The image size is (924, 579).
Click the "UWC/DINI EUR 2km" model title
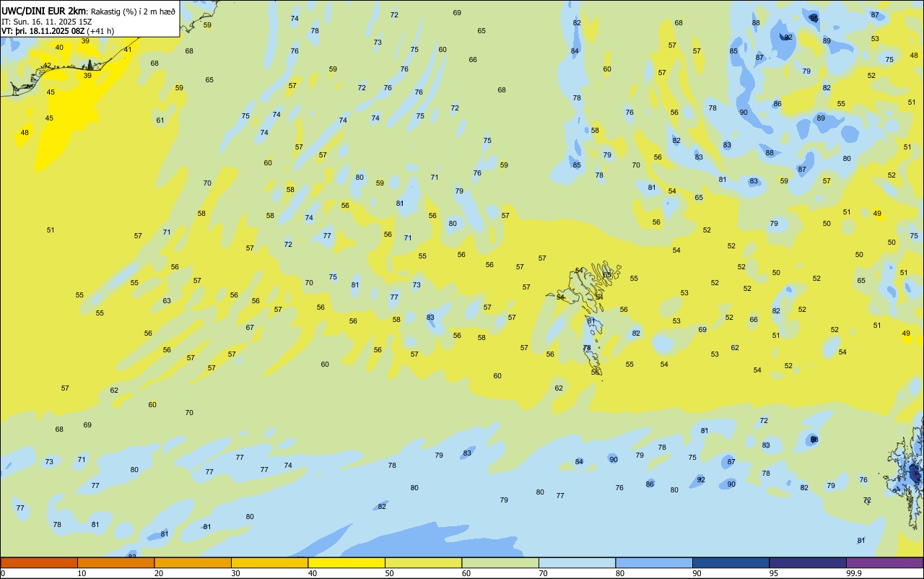43,10
